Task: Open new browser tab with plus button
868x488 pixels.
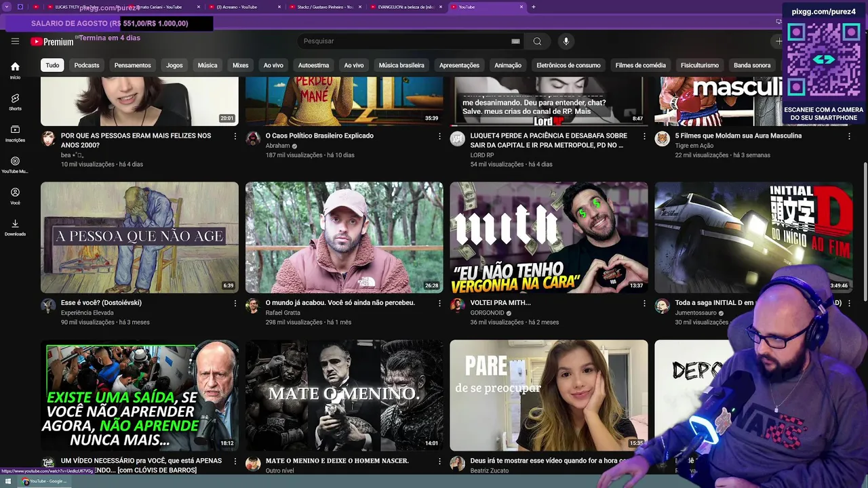Action: click(534, 7)
